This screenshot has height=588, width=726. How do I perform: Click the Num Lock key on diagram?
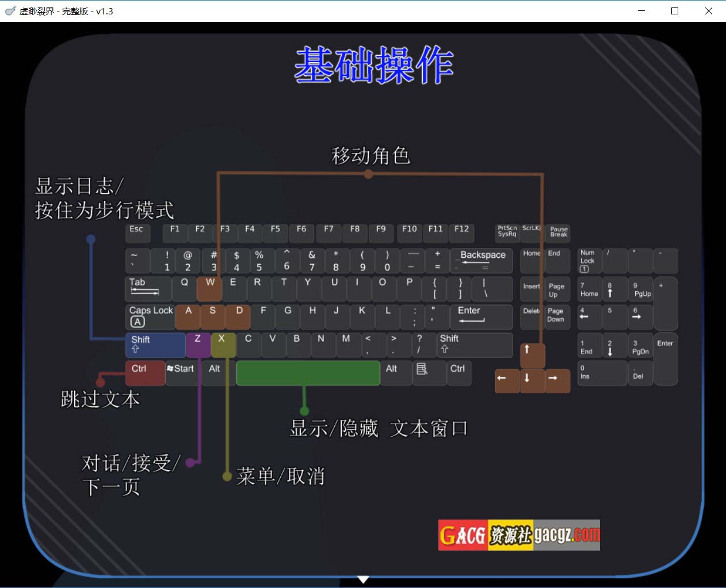[x=590, y=261]
